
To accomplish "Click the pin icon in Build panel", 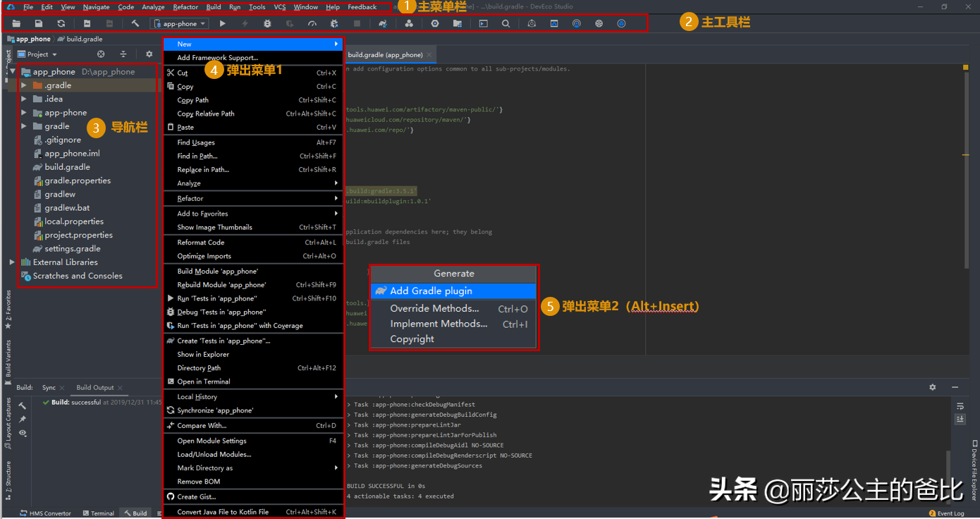I will pos(23,419).
